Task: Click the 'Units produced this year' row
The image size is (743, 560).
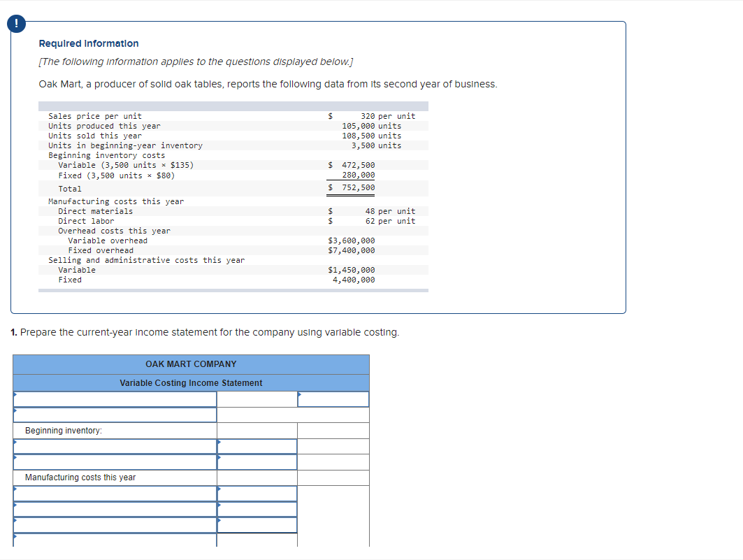Action: [233, 126]
